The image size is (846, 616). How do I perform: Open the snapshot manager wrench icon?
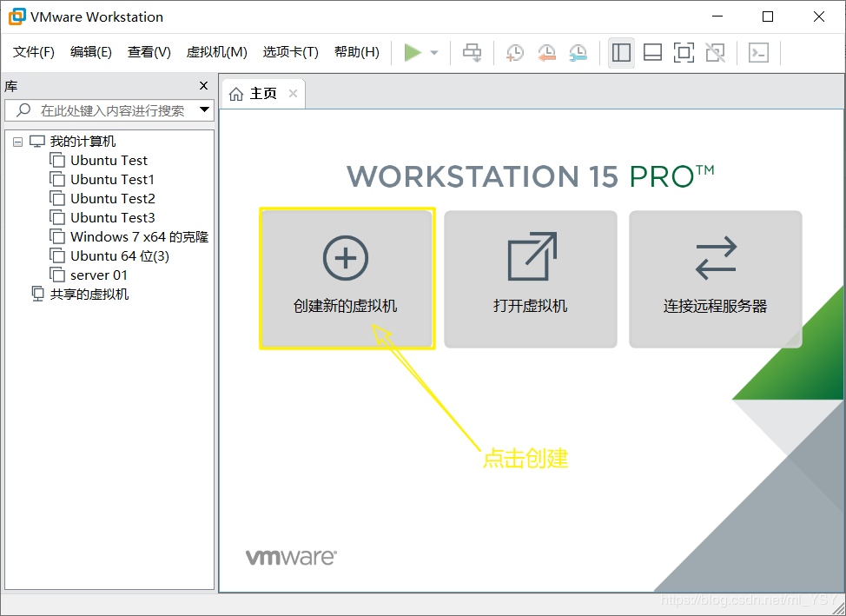tap(578, 53)
